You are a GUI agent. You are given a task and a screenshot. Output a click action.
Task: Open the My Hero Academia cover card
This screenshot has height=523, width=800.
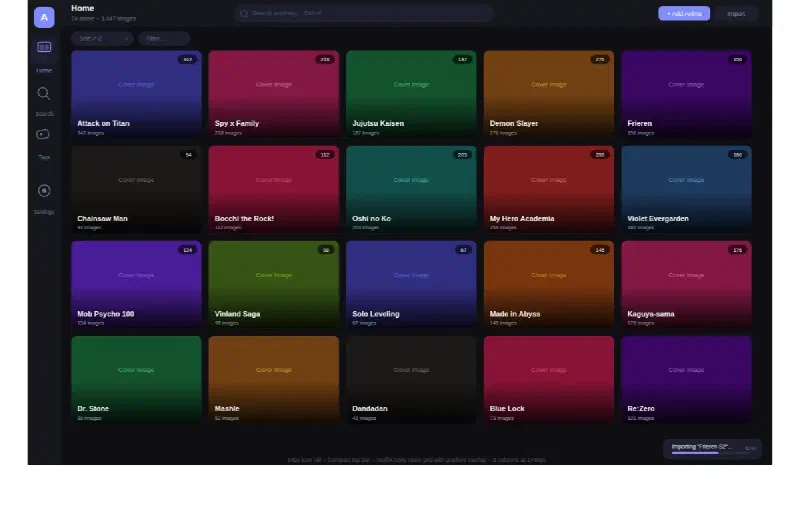pyautogui.click(x=549, y=189)
